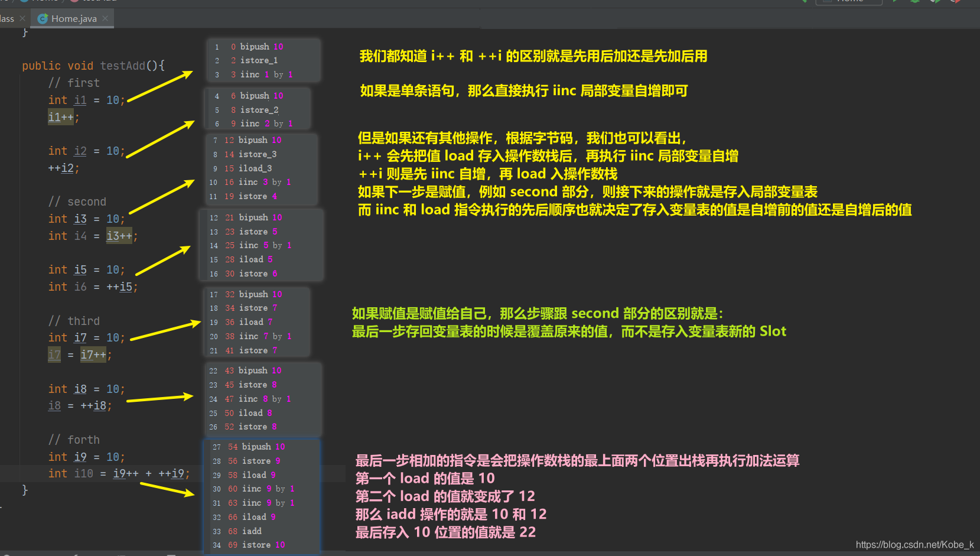Viewport: 980px width, 556px height.
Task: Click the 'i1++;' statement
Action: [x=64, y=117]
